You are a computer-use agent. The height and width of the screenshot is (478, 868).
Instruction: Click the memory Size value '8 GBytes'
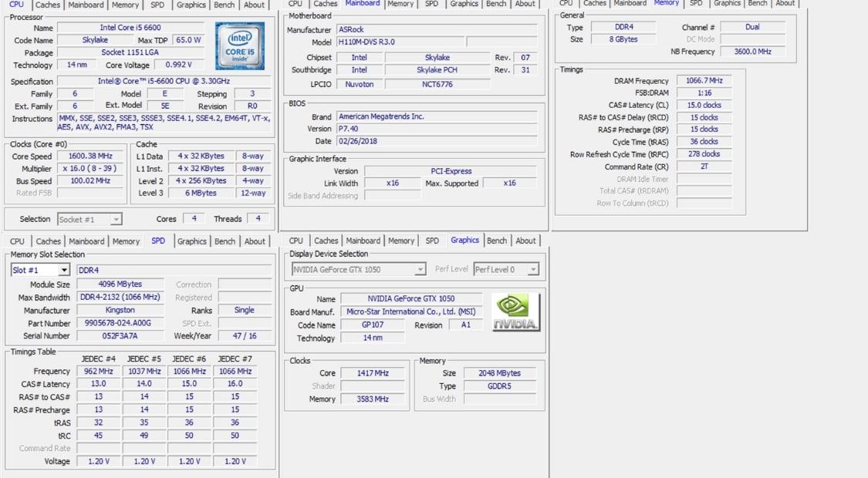coord(623,39)
